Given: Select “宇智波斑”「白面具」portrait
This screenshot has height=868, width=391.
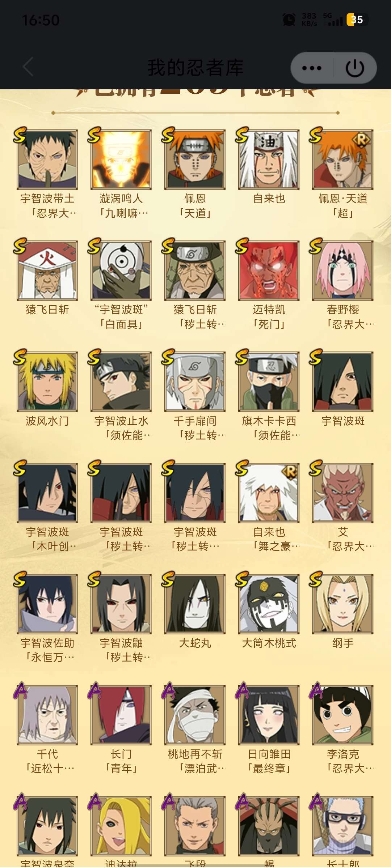Looking at the screenshot, I should click(121, 271).
